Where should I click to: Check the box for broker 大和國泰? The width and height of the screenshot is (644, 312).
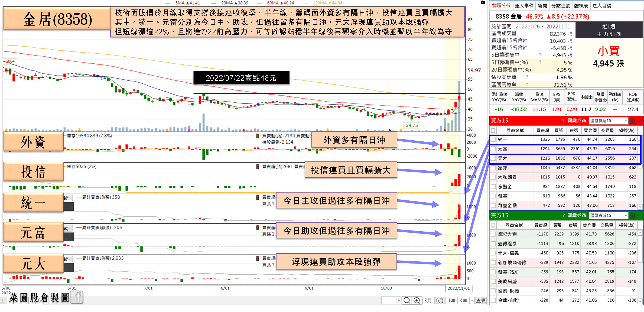coord(493,177)
